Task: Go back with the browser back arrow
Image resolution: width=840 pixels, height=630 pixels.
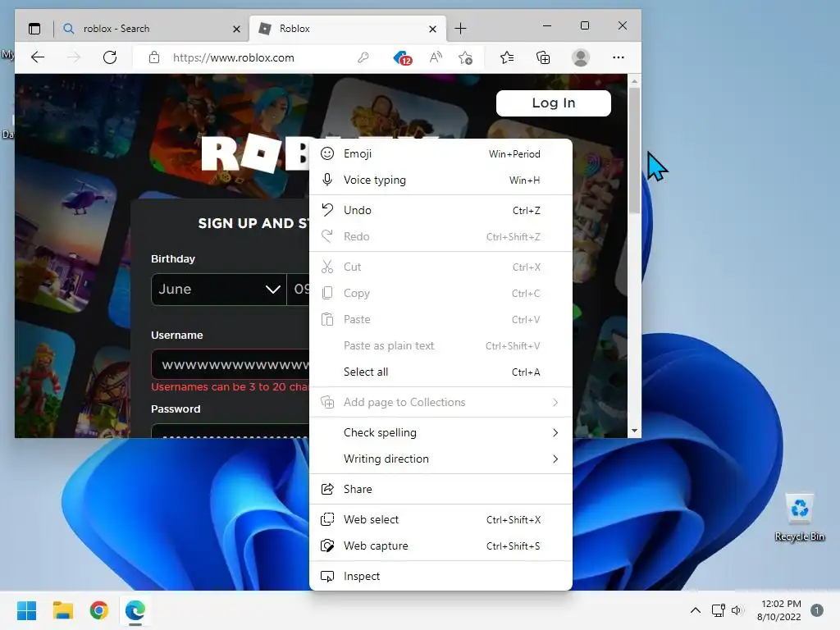Action: pyautogui.click(x=38, y=57)
